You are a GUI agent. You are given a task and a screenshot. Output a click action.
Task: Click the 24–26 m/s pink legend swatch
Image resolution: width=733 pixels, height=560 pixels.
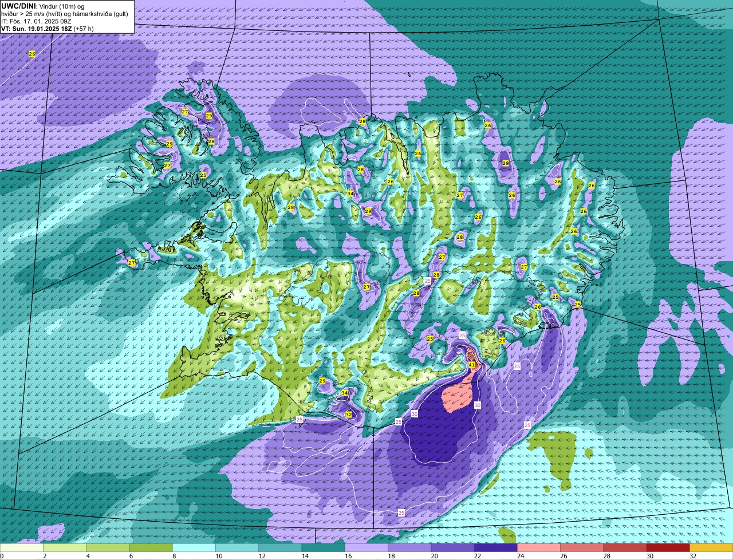tap(539, 548)
